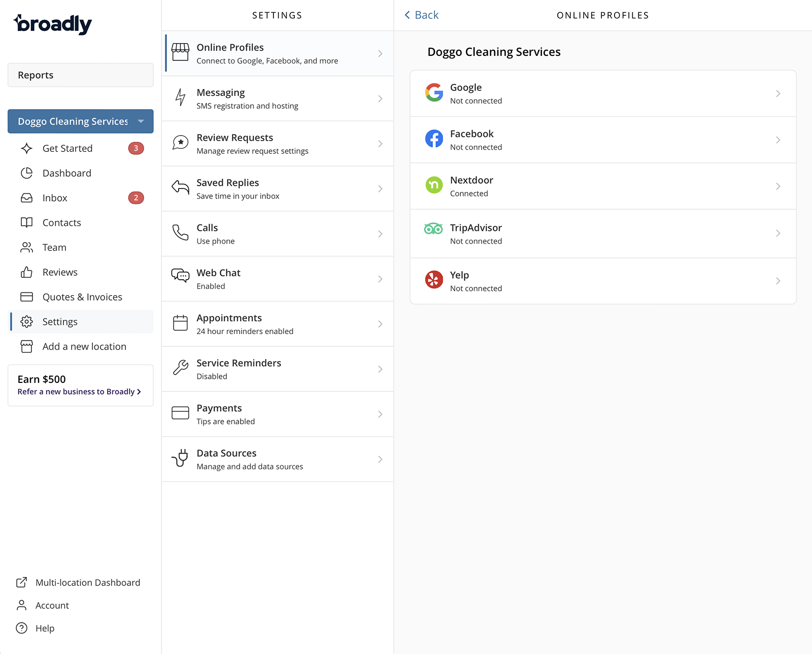Click the TripAdvisor owl icon
This screenshot has height=654, width=812.
click(433, 228)
